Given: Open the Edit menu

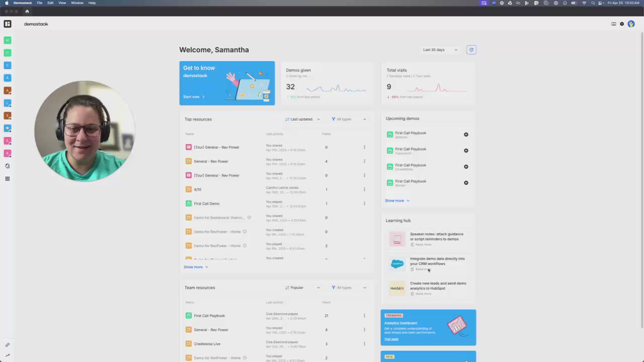Looking at the screenshot, I should 50,3.
